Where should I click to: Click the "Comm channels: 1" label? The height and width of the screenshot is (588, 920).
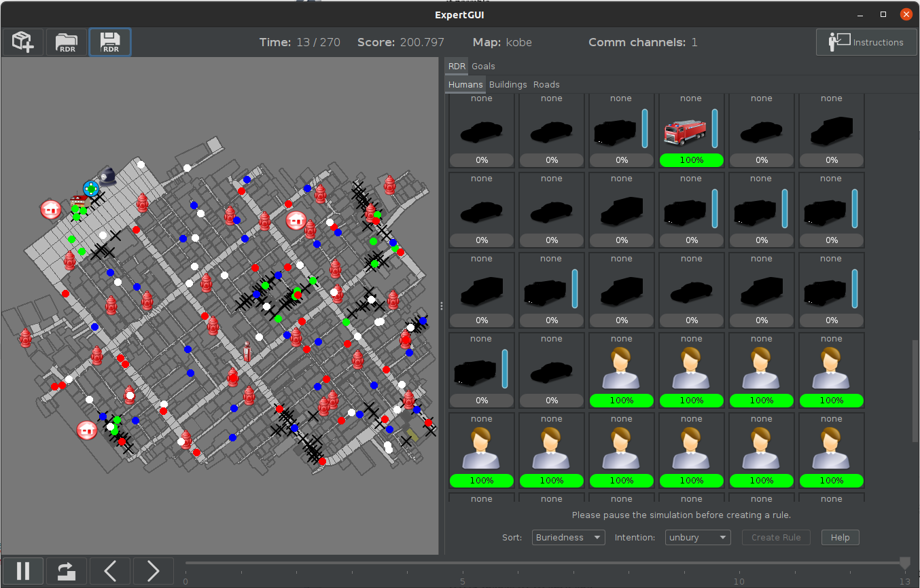pyautogui.click(x=643, y=42)
